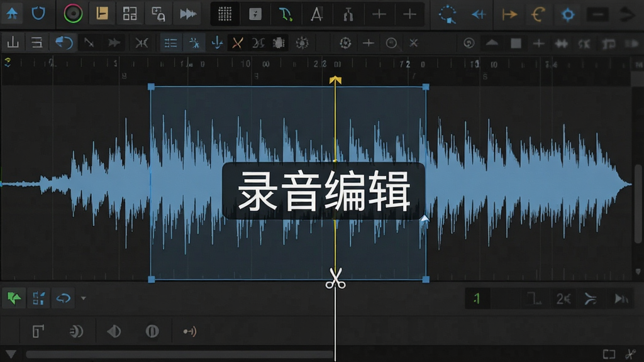The height and width of the screenshot is (362, 644).
Task: Click the blue double left arrow icon
Action: click(x=479, y=15)
